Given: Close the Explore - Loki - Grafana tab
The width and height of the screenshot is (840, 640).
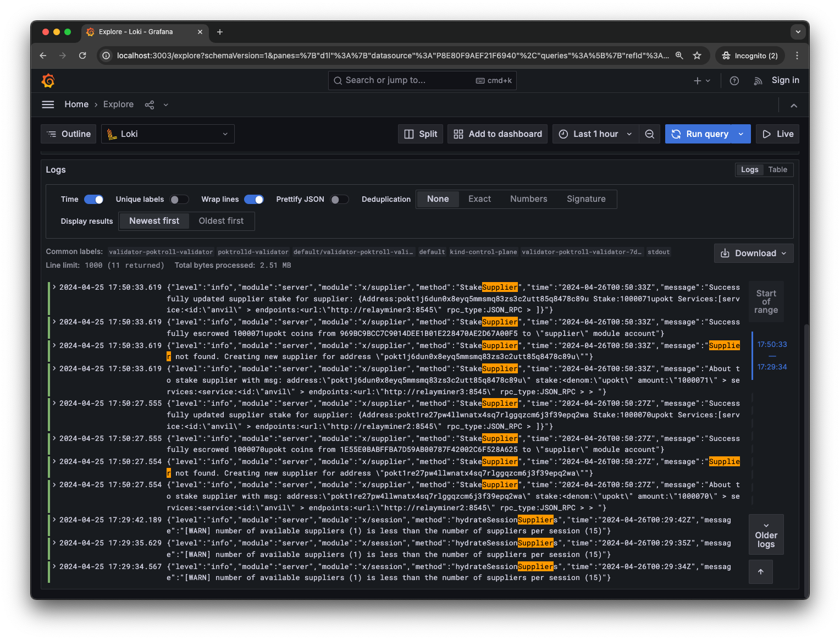Looking at the screenshot, I should pos(200,32).
